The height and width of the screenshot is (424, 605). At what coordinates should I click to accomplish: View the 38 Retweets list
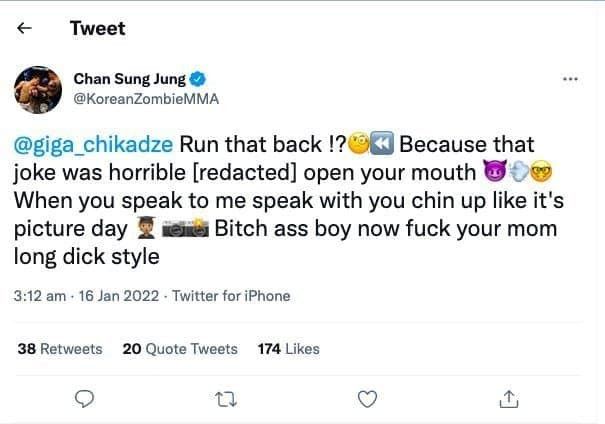(60, 348)
